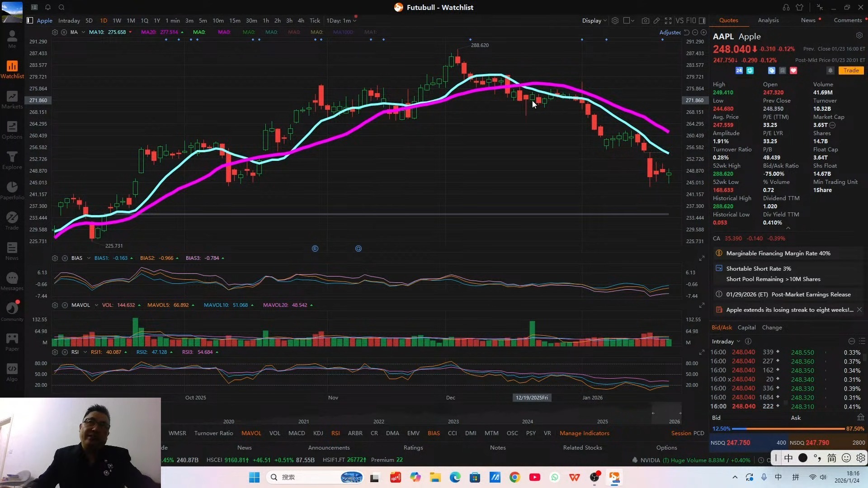The height and width of the screenshot is (488, 868).
Task: Enter fullscreen chart mode
Action: click(x=668, y=21)
